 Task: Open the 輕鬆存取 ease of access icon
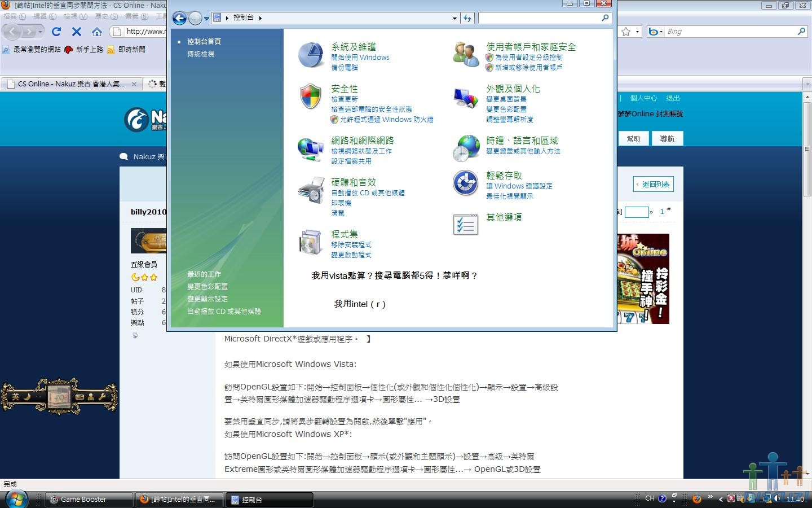pos(466,183)
